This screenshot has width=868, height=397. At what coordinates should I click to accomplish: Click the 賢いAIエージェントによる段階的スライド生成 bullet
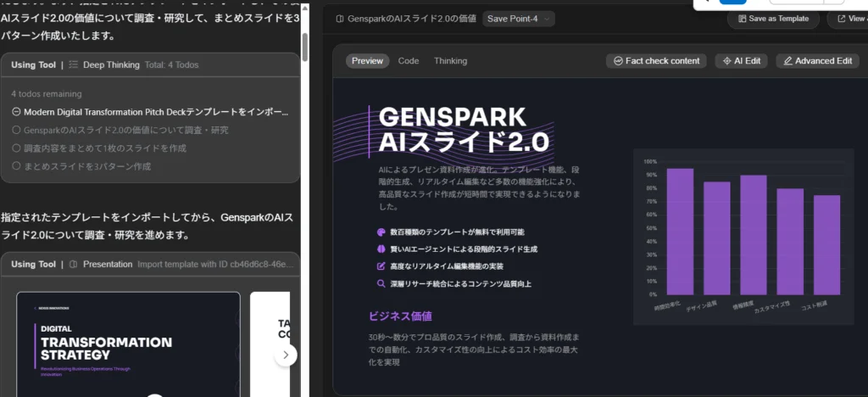coord(464,249)
